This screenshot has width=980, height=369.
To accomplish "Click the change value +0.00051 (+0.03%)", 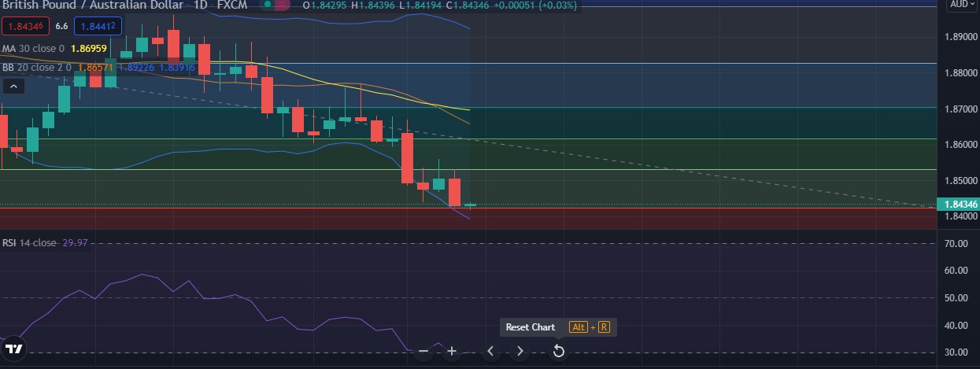I will [x=536, y=5].
